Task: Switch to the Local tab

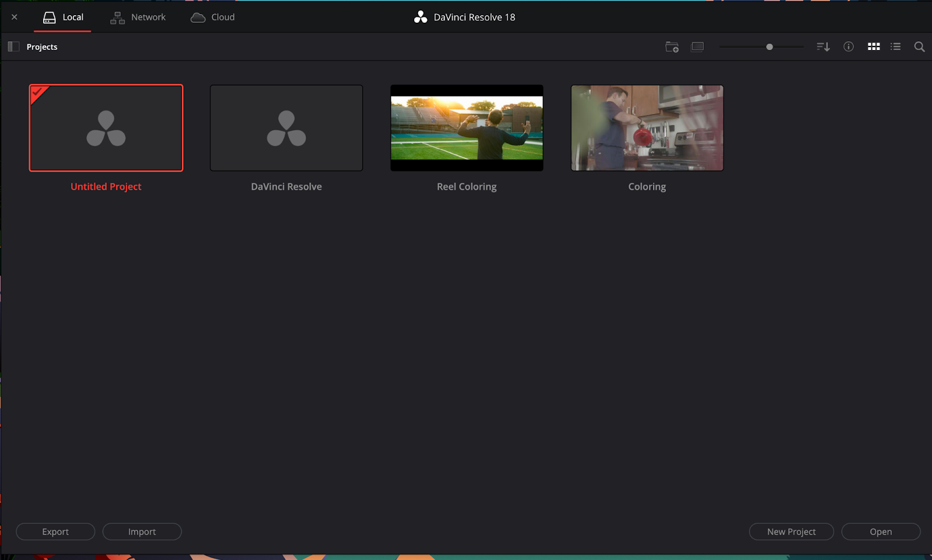Action: tap(63, 17)
